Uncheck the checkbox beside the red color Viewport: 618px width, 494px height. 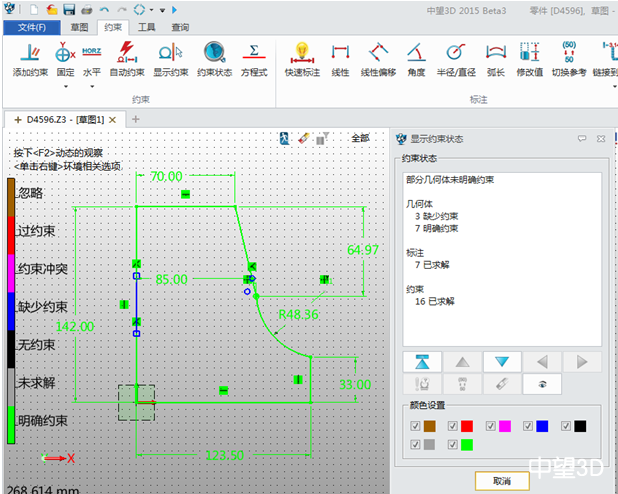[x=454, y=426]
